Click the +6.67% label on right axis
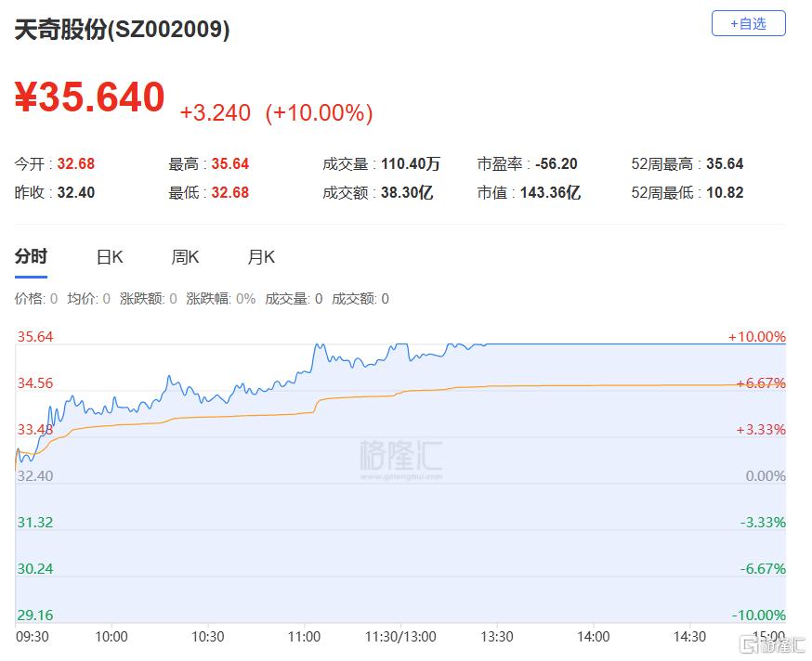 762,383
